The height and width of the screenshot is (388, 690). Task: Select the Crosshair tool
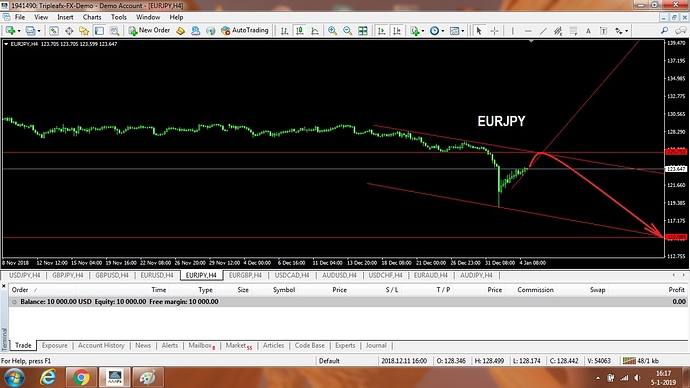(x=495, y=31)
